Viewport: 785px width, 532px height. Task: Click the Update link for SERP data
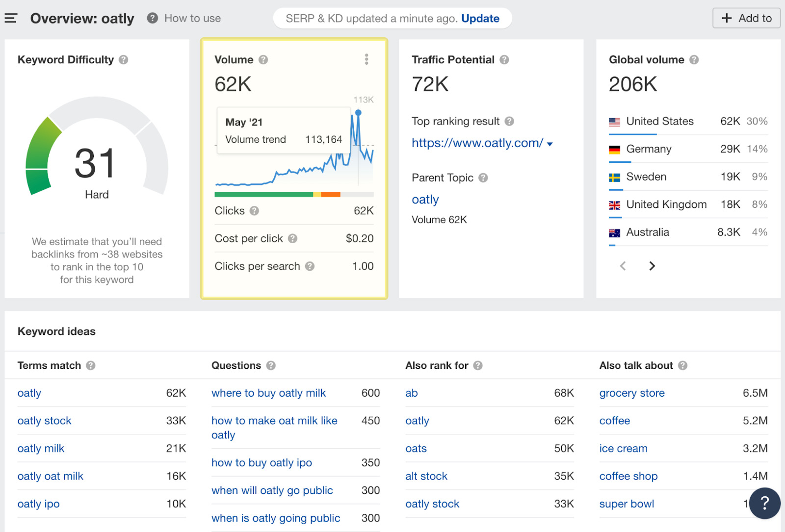[x=480, y=18]
